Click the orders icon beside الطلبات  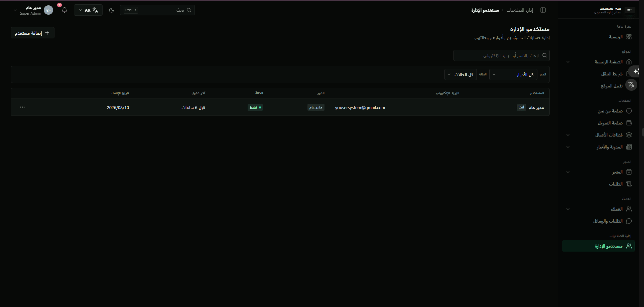click(x=629, y=184)
